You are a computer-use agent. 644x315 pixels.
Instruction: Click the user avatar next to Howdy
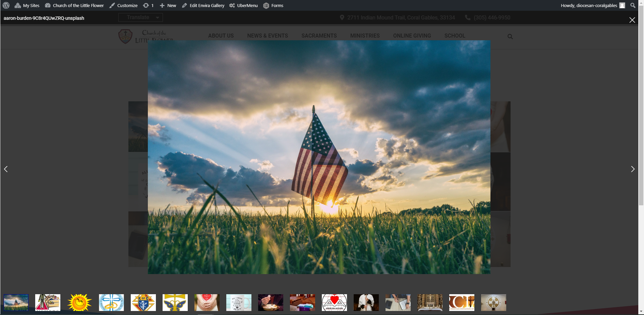tap(622, 5)
